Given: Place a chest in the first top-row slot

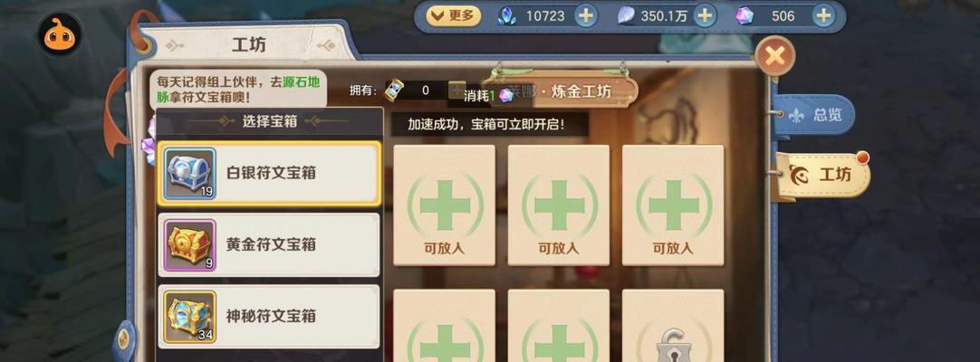Looking at the screenshot, I should 445,205.
